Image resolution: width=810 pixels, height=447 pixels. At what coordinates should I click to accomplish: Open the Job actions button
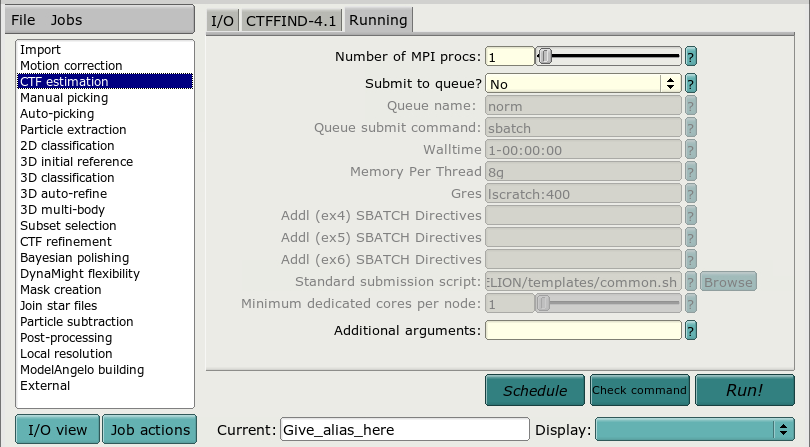point(150,429)
